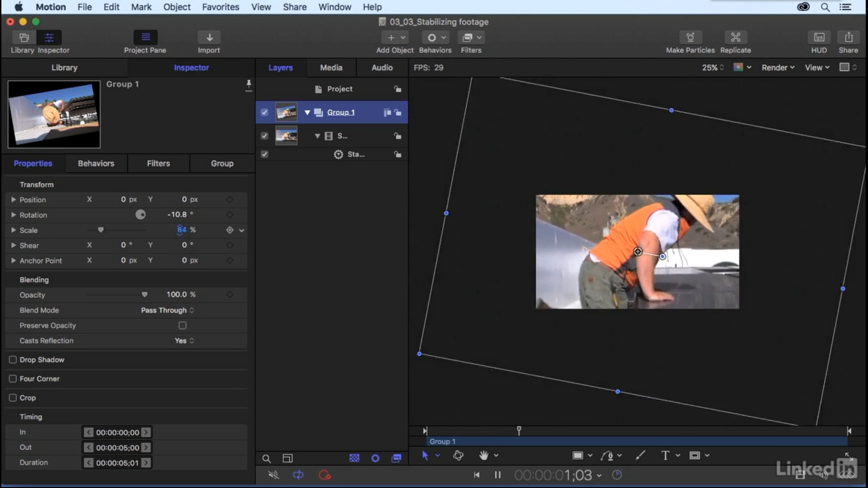
Task: Click the Rotation dial control
Action: tap(141, 215)
